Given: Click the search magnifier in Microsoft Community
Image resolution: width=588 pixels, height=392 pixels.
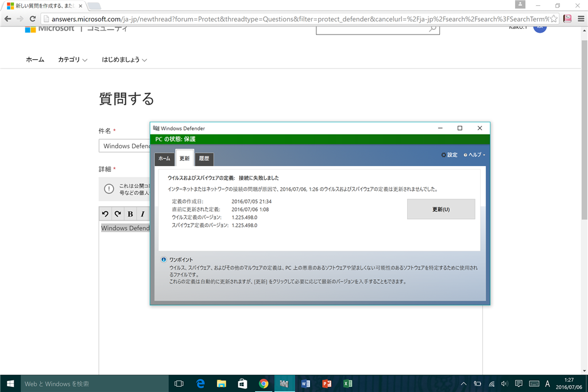Looking at the screenshot, I should click(x=433, y=29).
